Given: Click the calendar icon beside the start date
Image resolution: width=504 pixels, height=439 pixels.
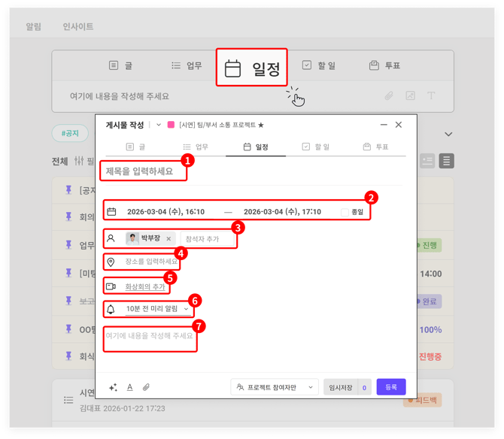Looking at the screenshot, I should (111, 212).
